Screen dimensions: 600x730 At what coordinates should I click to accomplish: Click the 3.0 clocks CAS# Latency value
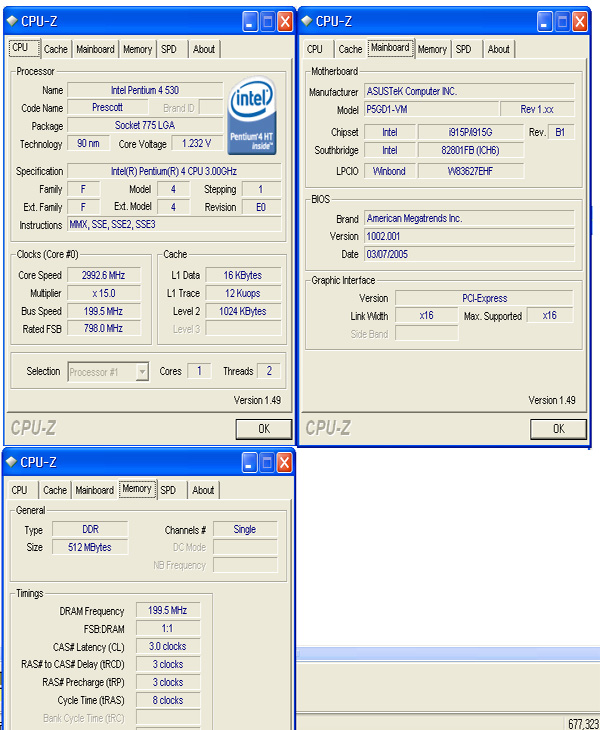[168, 646]
